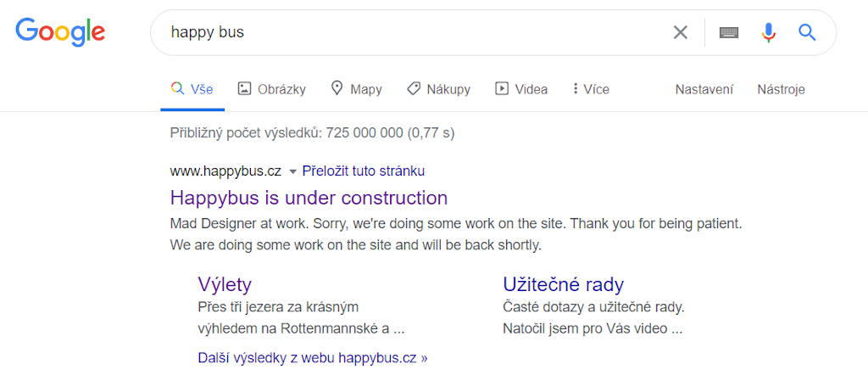The height and width of the screenshot is (381, 868).
Task: Click into the "happy bus" search field
Action: tap(407, 32)
